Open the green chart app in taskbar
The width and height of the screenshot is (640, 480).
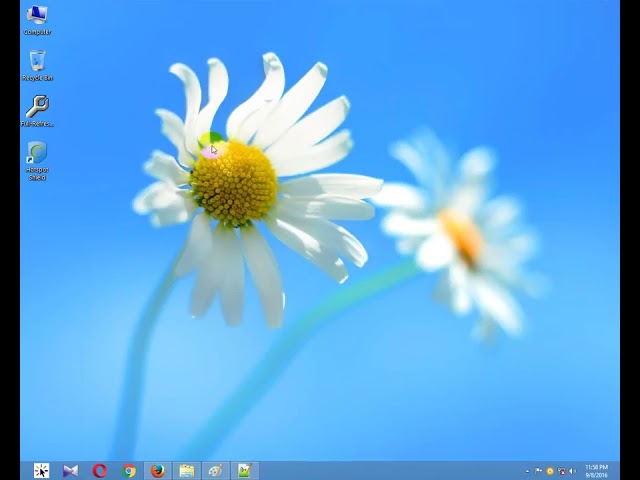coord(245,471)
